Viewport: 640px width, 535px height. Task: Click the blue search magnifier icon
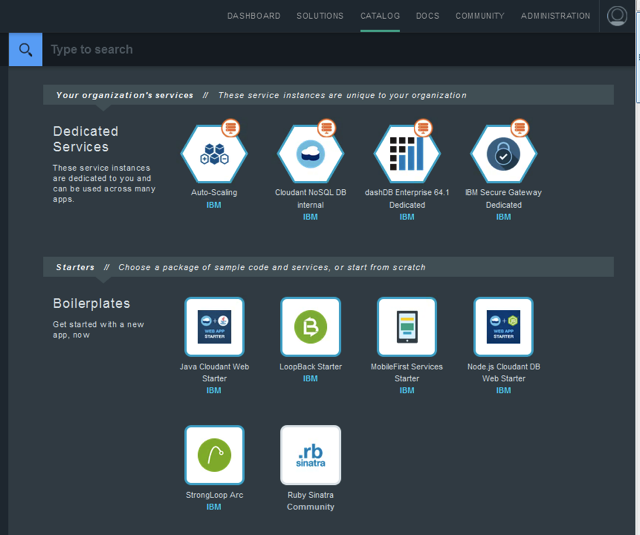tap(25, 49)
